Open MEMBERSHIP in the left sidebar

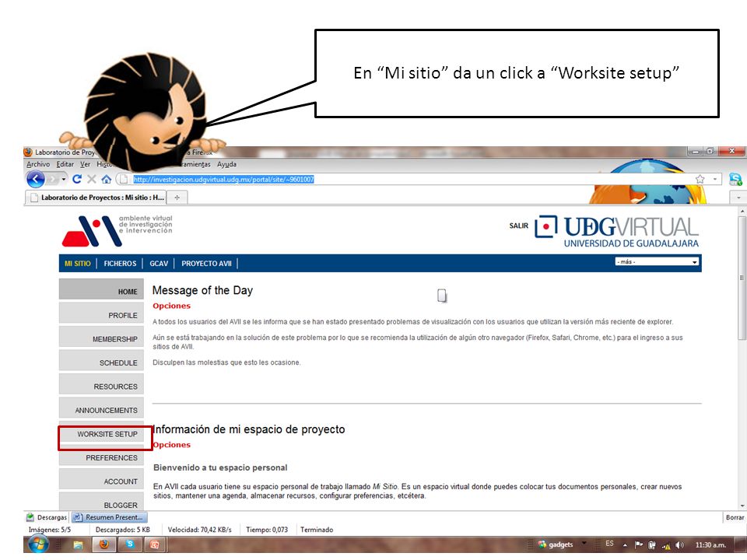(x=101, y=337)
